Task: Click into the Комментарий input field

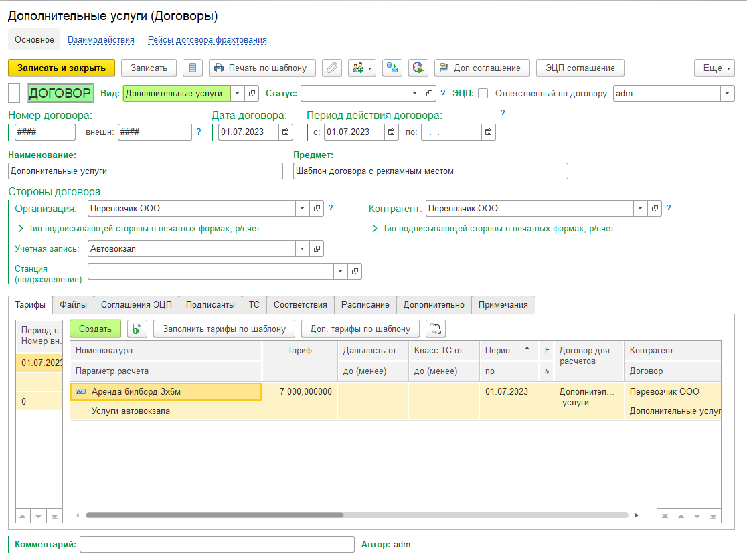Action: pyautogui.click(x=217, y=545)
